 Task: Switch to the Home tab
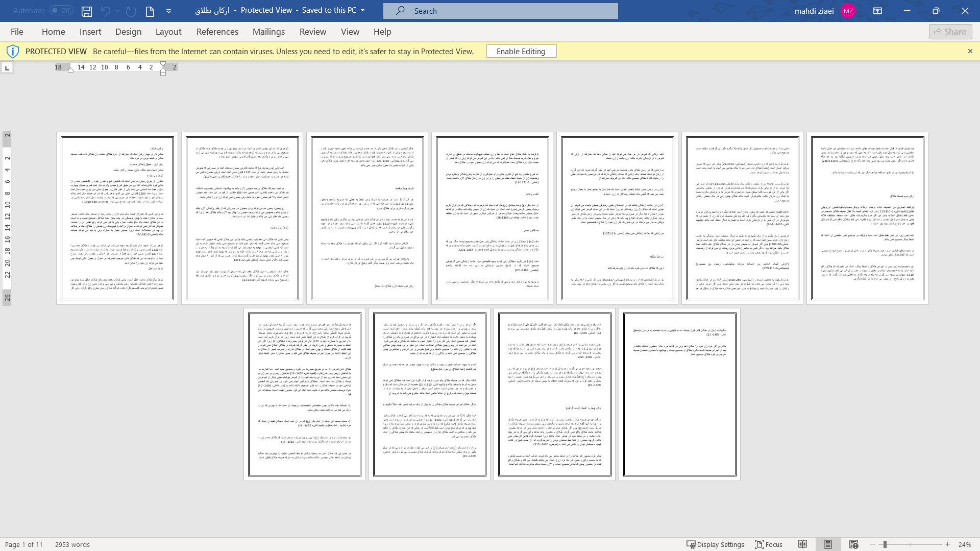click(54, 32)
